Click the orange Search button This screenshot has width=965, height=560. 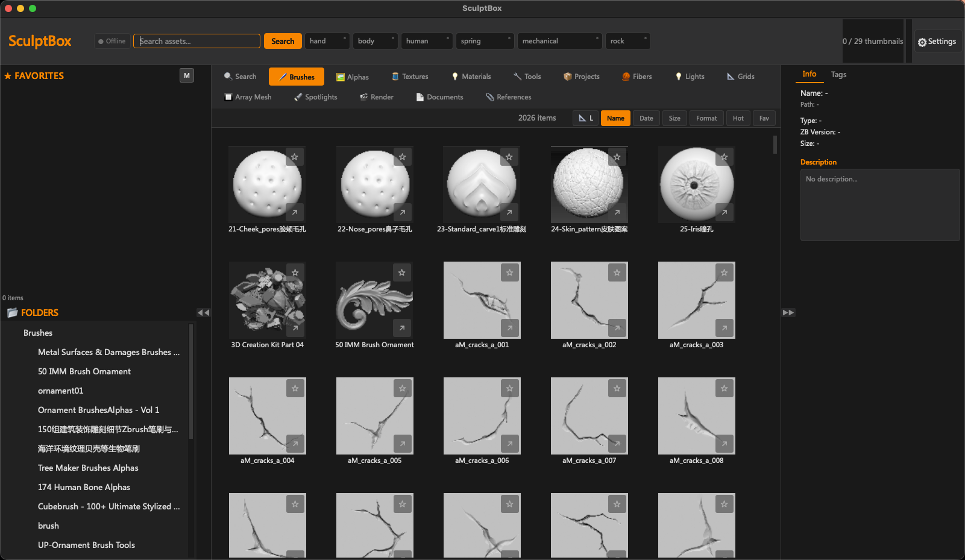(283, 41)
